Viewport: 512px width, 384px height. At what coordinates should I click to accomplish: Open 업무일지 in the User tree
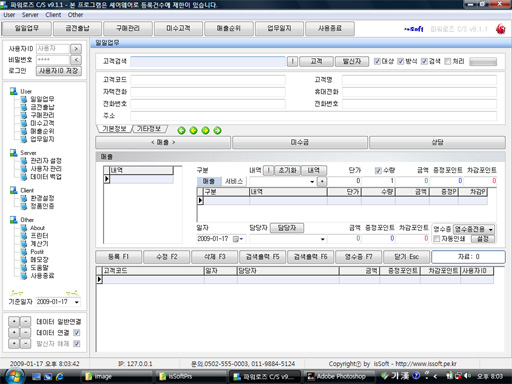click(42, 139)
